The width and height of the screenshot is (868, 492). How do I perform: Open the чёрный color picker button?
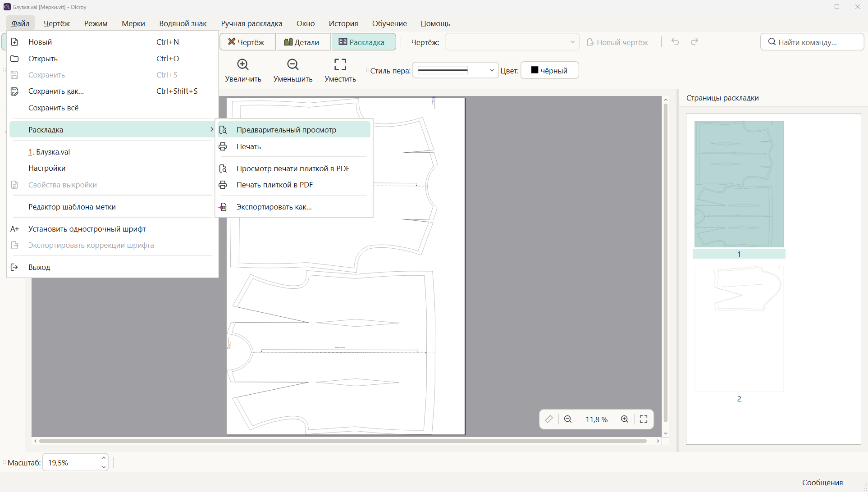tap(550, 70)
